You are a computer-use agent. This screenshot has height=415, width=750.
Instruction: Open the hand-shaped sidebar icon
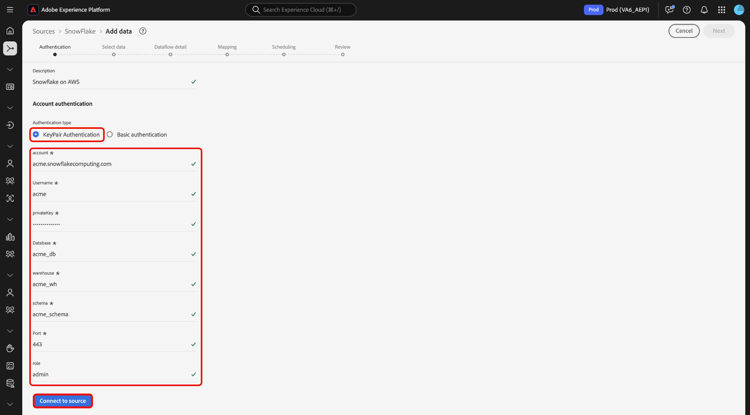click(10, 348)
